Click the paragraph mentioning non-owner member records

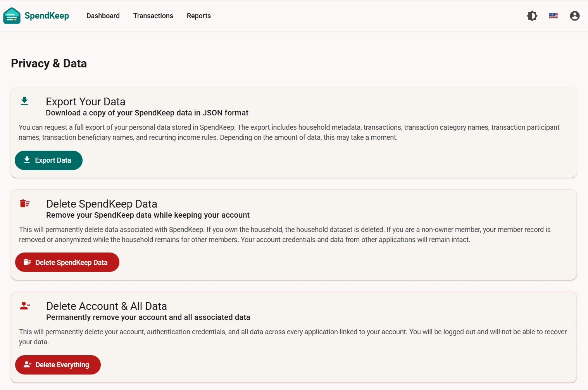[x=285, y=235]
